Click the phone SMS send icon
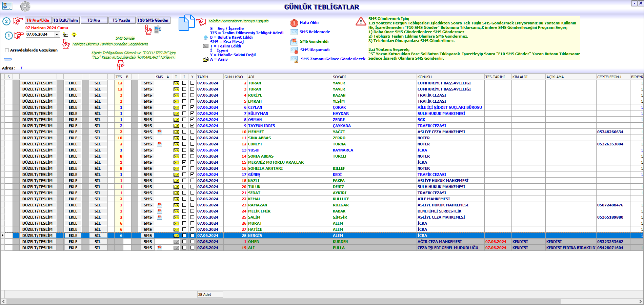 [158, 29]
